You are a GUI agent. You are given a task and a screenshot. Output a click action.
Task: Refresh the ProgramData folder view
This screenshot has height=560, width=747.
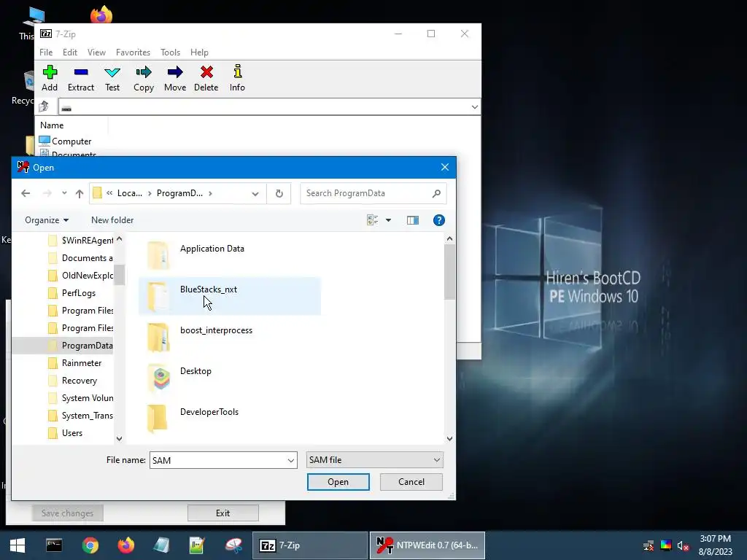pyautogui.click(x=279, y=193)
